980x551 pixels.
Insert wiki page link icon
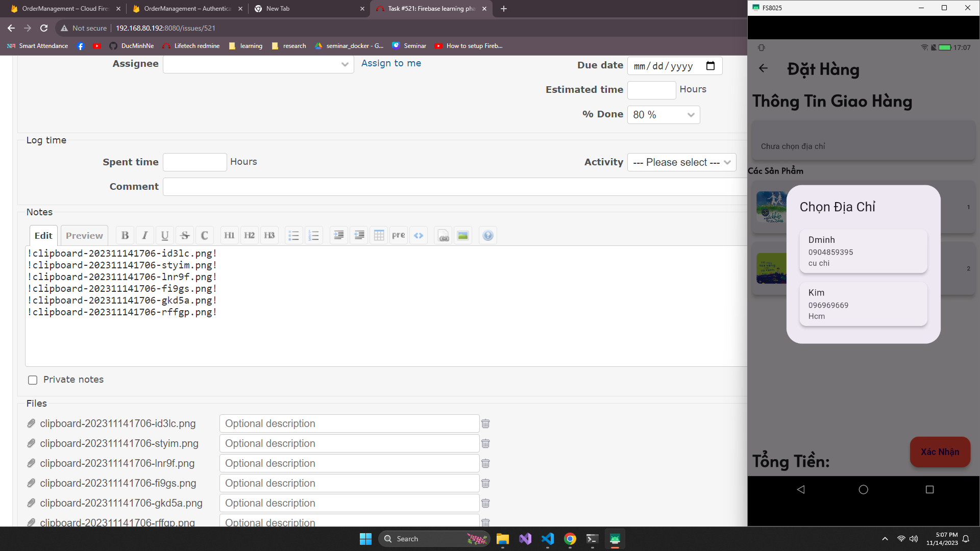point(444,235)
